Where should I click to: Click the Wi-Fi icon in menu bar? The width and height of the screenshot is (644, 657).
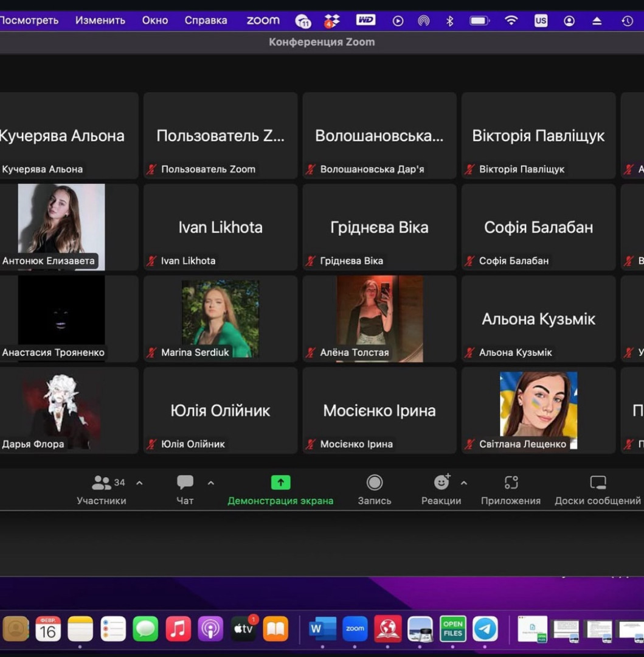(511, 21)
